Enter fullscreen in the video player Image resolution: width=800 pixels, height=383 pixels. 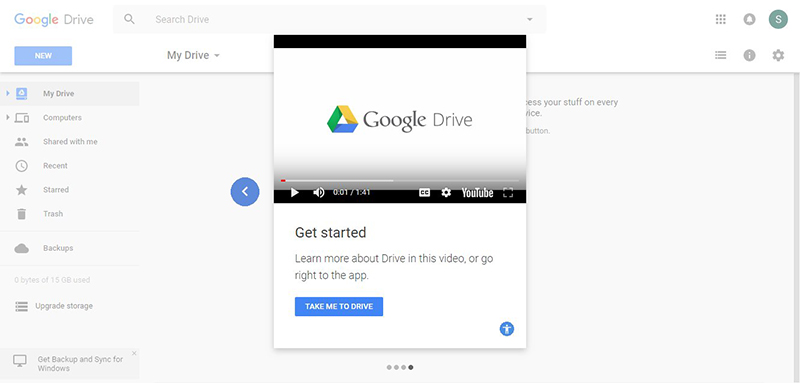(508, 192)
